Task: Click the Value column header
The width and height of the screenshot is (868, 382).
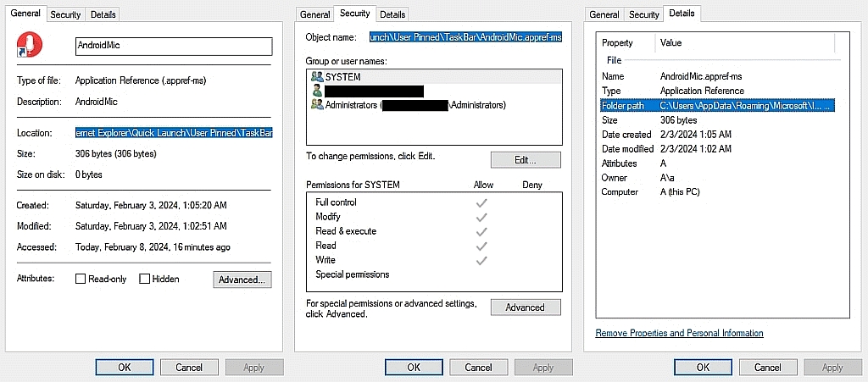Action: tap(745, 42)
